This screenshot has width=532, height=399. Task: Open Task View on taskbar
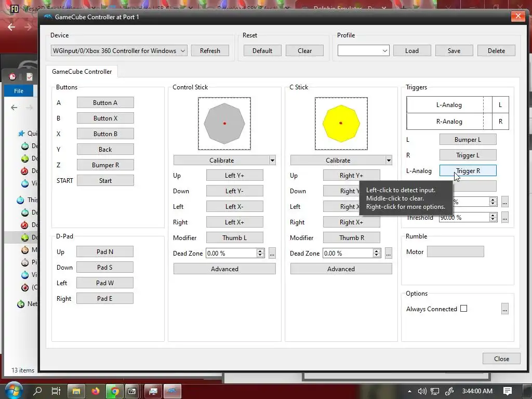(56, 391)
